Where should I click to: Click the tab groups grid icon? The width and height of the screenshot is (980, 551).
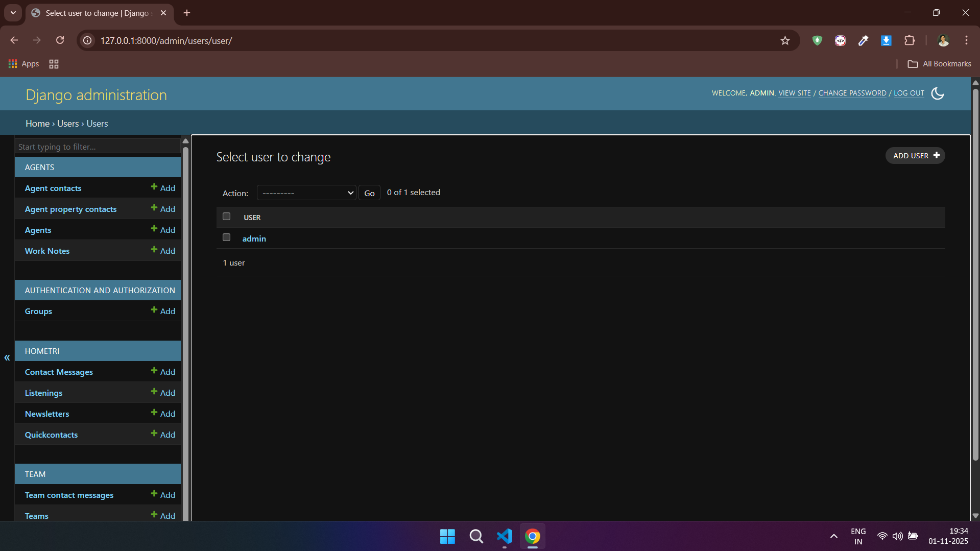pos(54,64)
